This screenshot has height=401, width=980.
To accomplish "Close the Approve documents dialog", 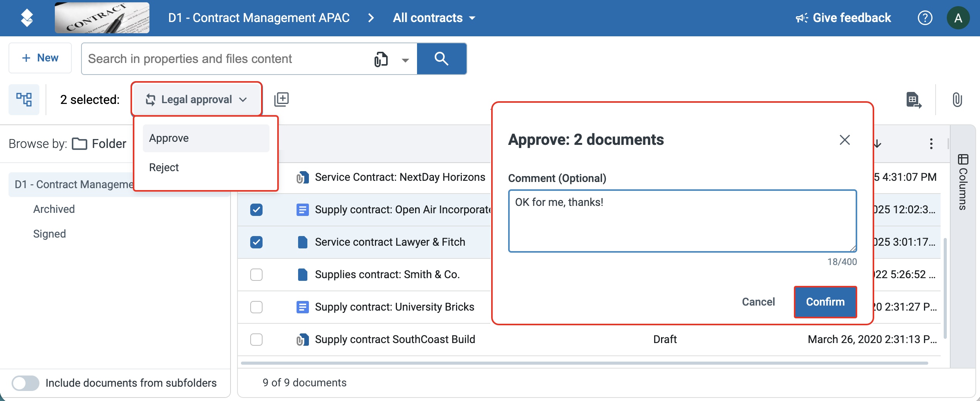I will 844,140.
